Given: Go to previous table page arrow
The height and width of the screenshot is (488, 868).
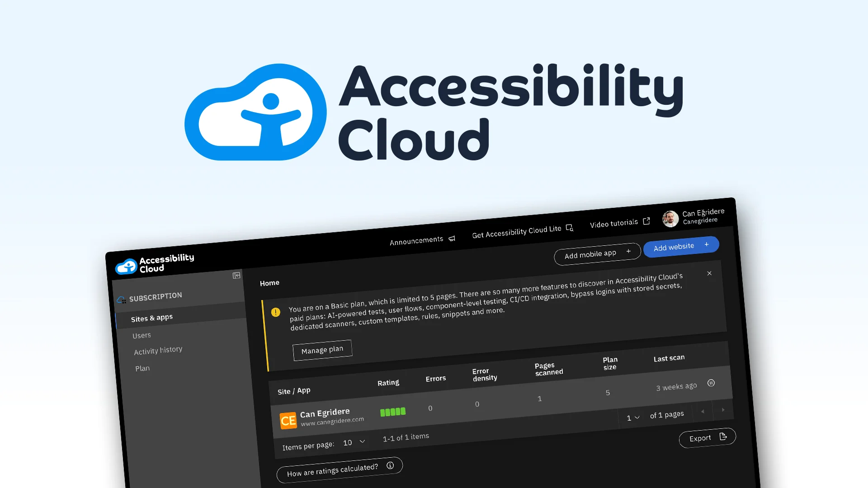Looking at the screenshot, I should click(703, 411).
